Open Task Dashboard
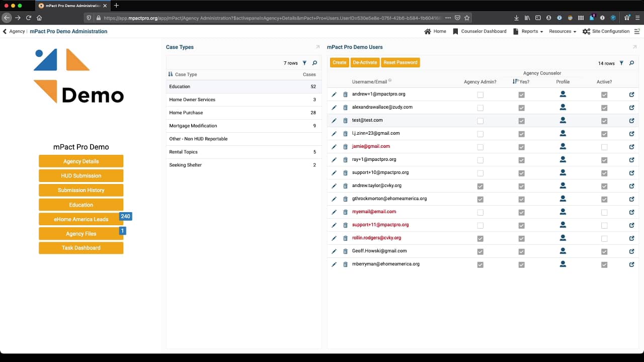644x362 pixels. click(81, 248)
